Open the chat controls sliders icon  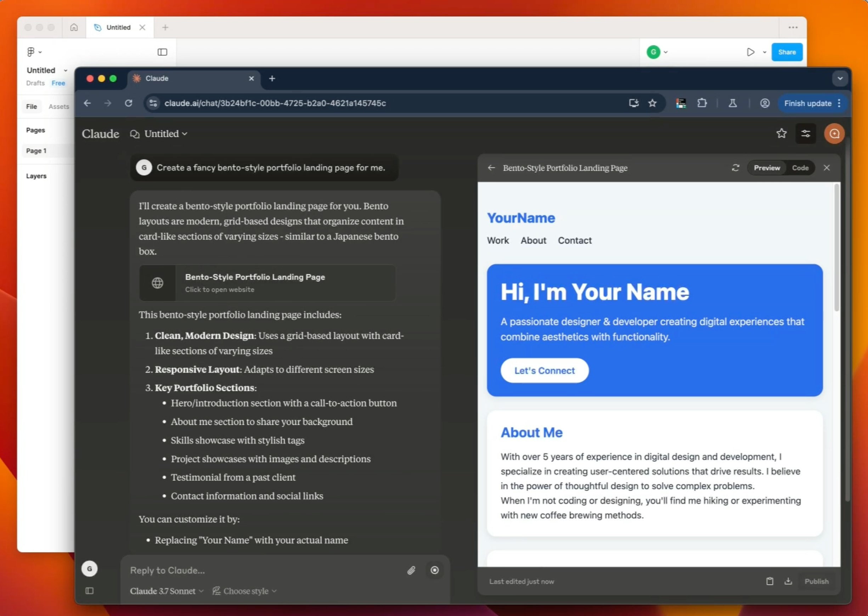click(x=806, y=133)
